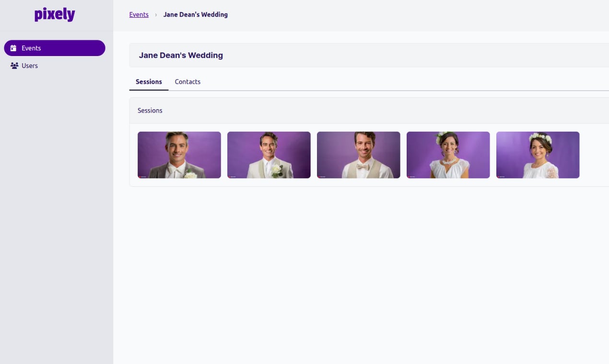Click the Sessions panel header text
Viewport: 609px width, 364px height.
[150, 111]
